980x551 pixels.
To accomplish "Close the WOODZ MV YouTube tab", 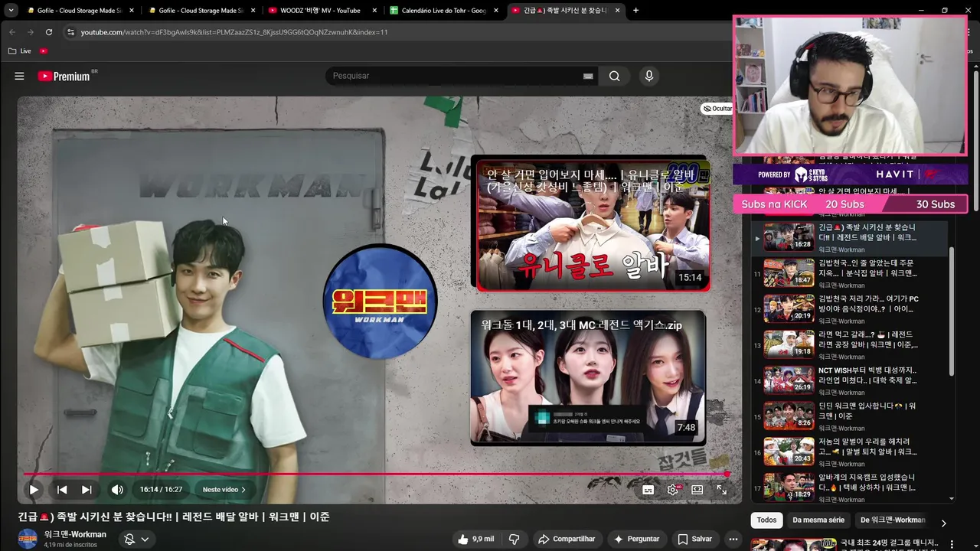I will click(375, 11).
